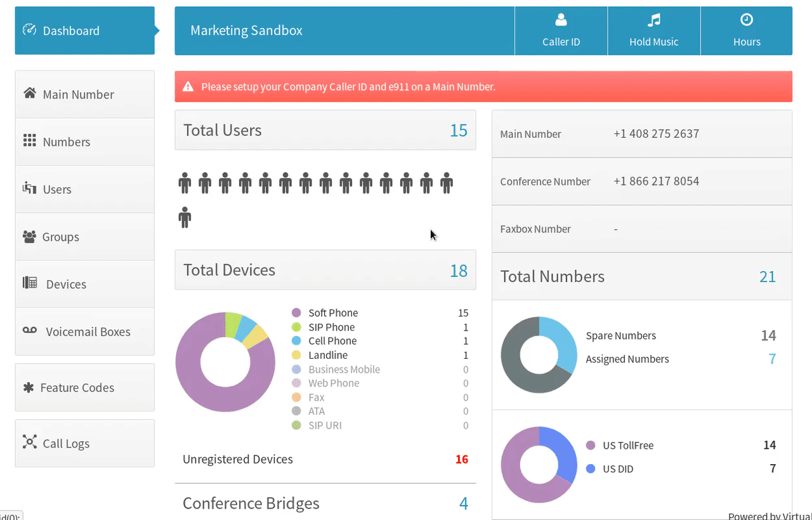Click the Voicemail Boxes tape icon
This screenshot has height=520, width=812.
click(x=30, y=331)
